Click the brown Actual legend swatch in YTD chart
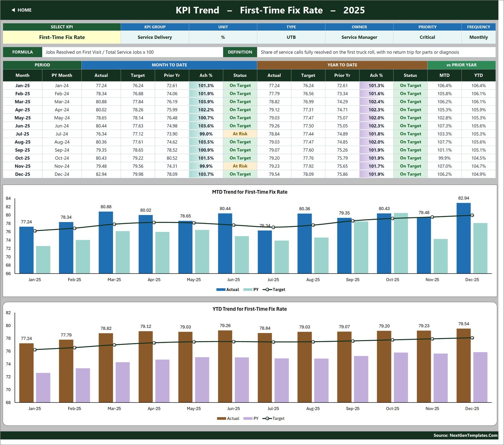Image resolution: width=504 pixels, height=445 pixels. click(x=221, y=419)
